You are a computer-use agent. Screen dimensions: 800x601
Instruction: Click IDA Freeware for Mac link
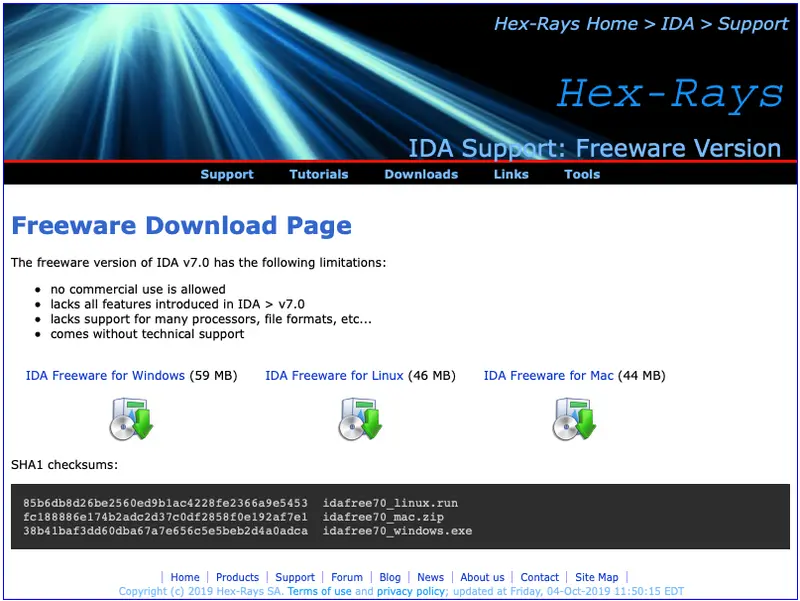(x=548, y=375)
